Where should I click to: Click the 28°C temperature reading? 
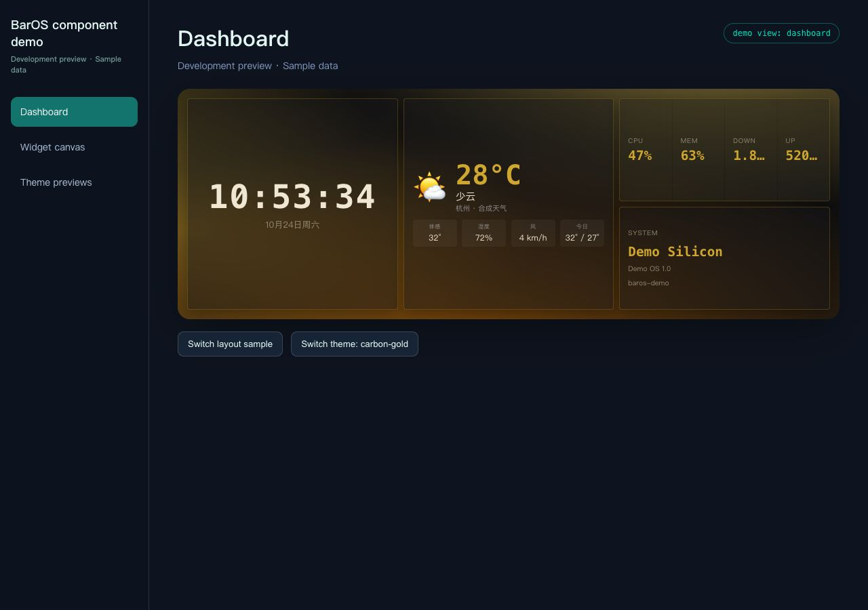[x=488, y=175]
